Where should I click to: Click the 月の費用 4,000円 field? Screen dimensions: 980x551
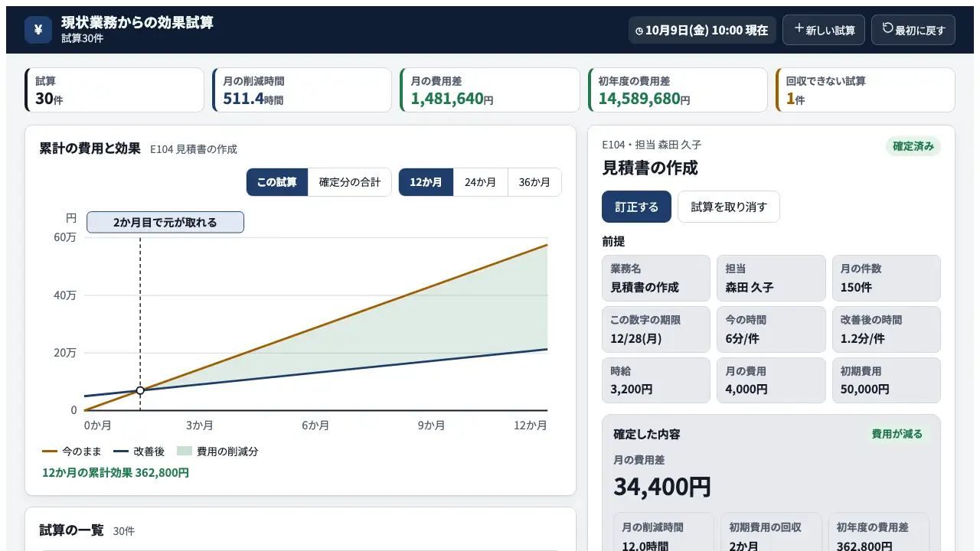coord(772,380)
